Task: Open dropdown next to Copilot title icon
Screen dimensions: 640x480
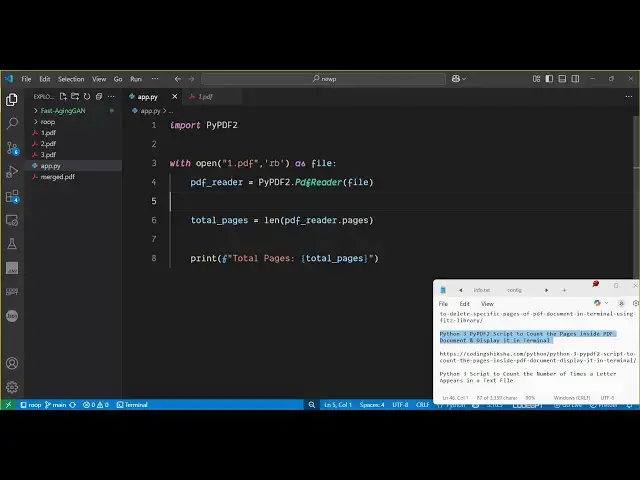Action: click(464, 79)
